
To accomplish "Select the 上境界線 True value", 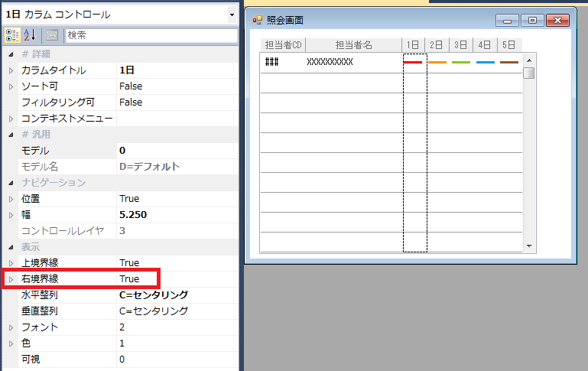I will tap(129, 263).
